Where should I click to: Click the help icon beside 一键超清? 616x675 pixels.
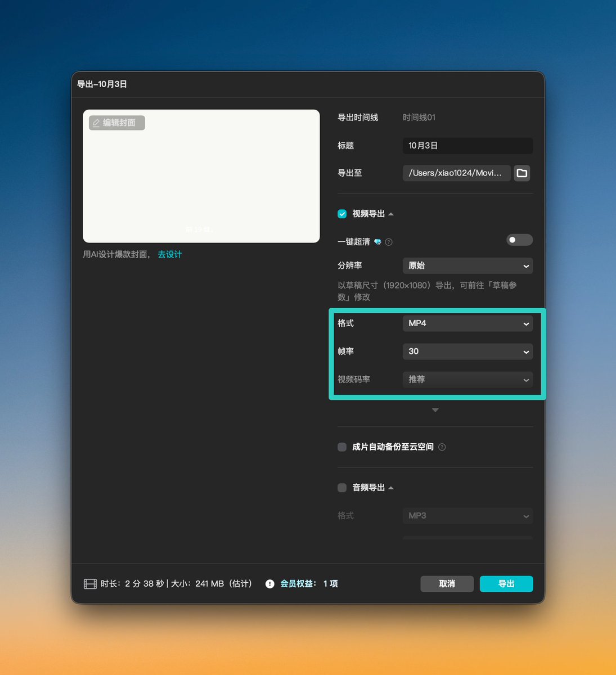(x=389, y=242)
